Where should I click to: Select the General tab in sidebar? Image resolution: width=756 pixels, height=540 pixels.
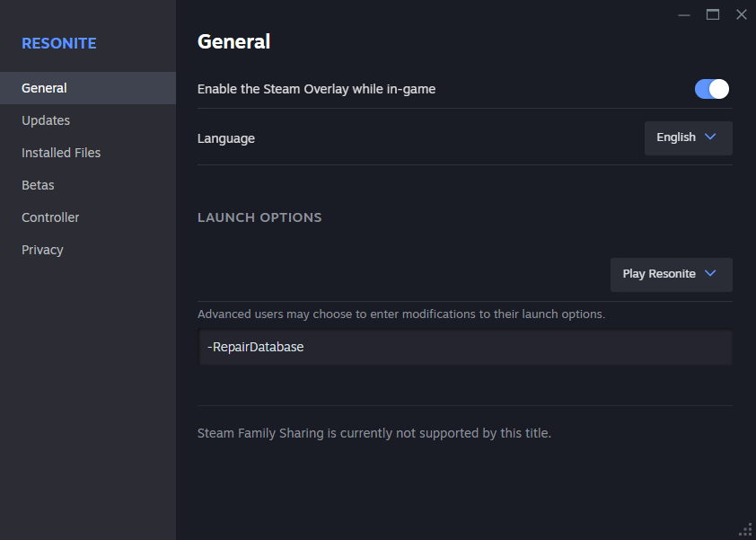click(44, 88)
